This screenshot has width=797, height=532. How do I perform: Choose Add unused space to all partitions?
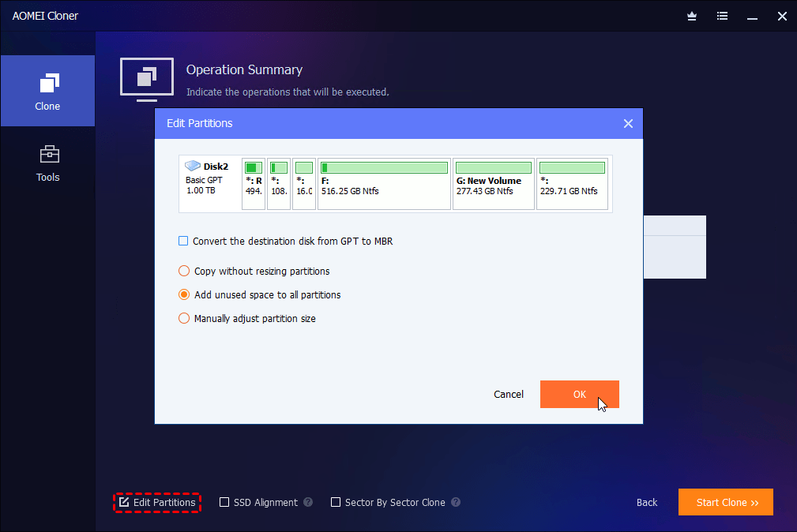tap(184, 294)
